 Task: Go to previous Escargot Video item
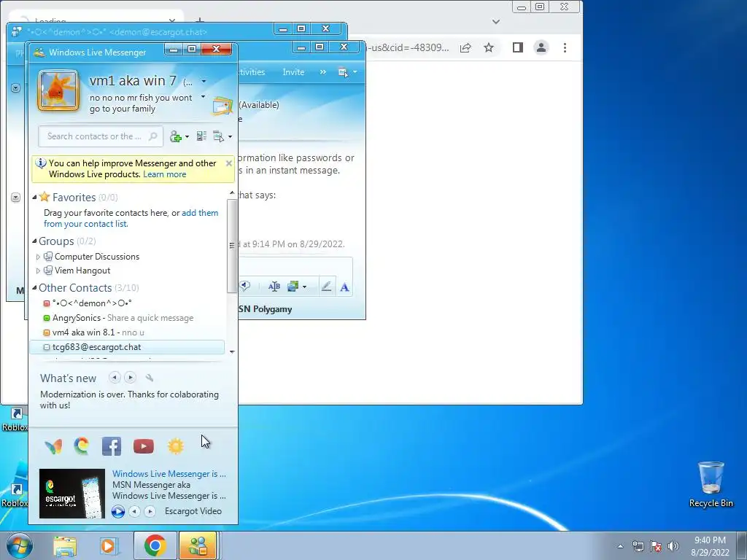point(135,511)
